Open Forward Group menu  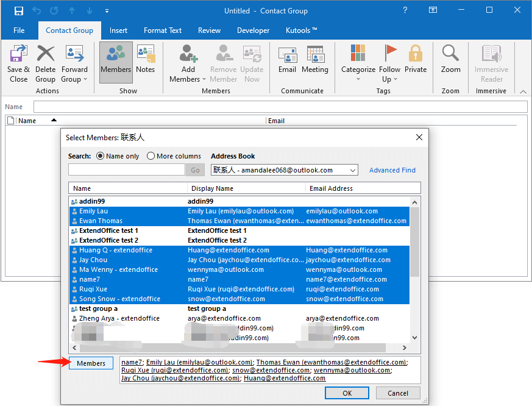[74, 64]
